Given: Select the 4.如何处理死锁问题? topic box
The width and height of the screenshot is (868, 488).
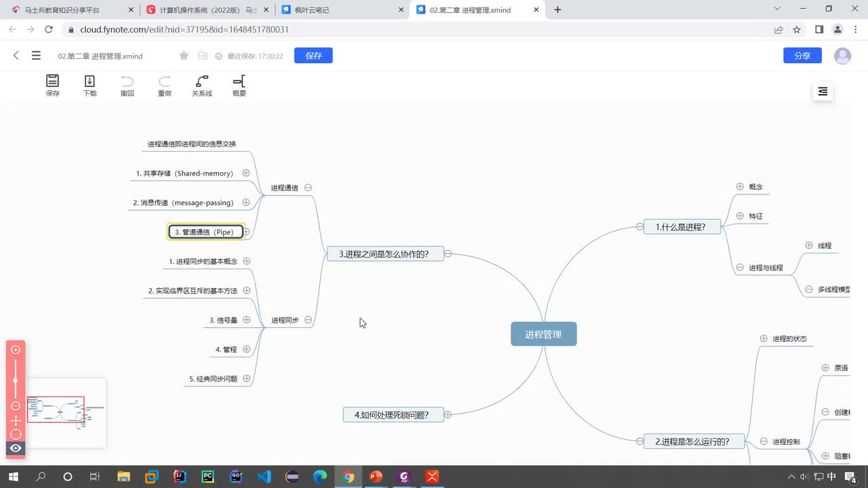Looking at the screenshot, I should click(393, 415).
